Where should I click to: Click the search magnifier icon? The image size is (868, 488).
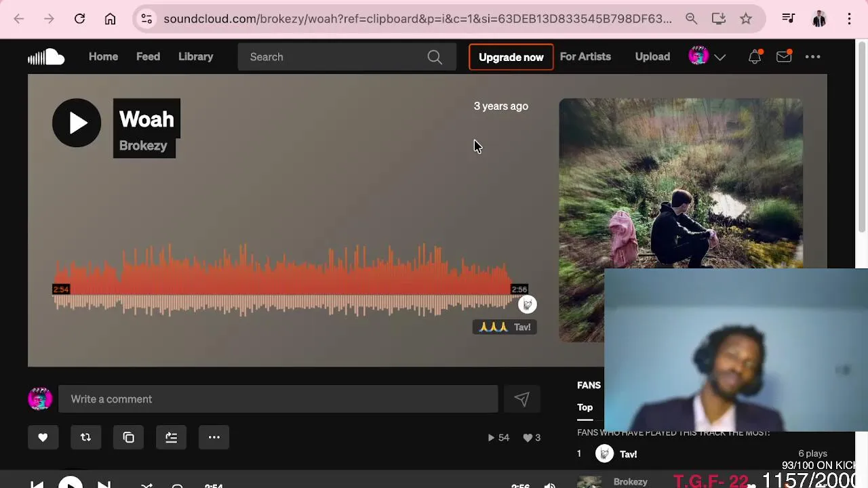tap(435, 57)
